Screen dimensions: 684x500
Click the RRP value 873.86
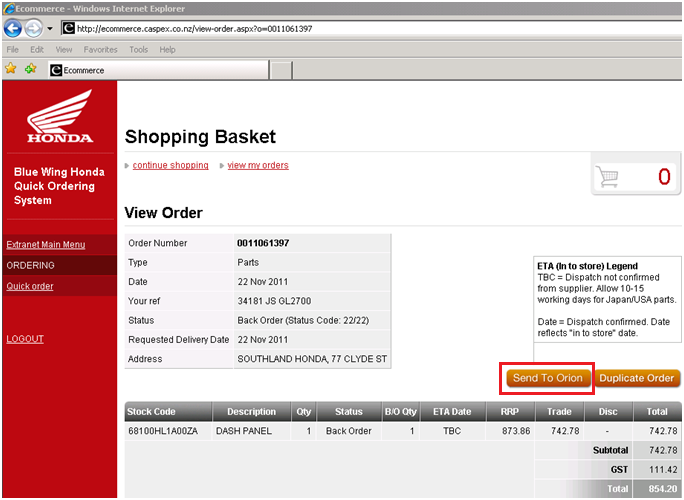tap(516, 431)
